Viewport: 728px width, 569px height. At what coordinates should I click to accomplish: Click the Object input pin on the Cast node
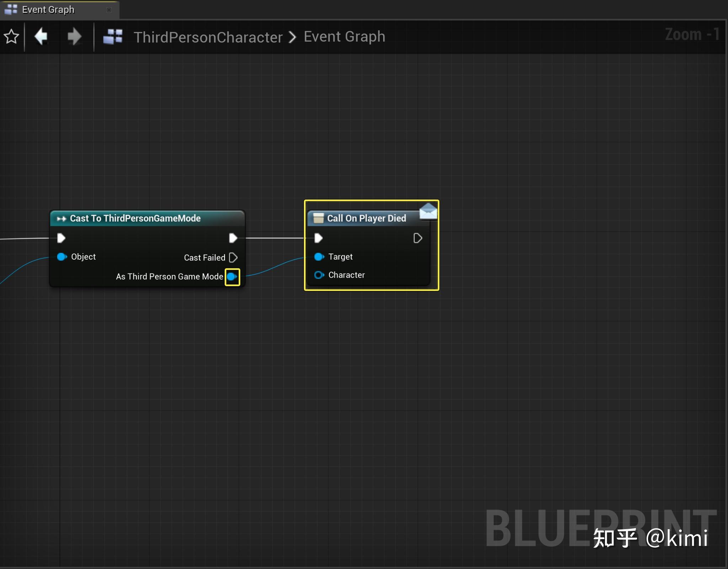tap(61, 257)
